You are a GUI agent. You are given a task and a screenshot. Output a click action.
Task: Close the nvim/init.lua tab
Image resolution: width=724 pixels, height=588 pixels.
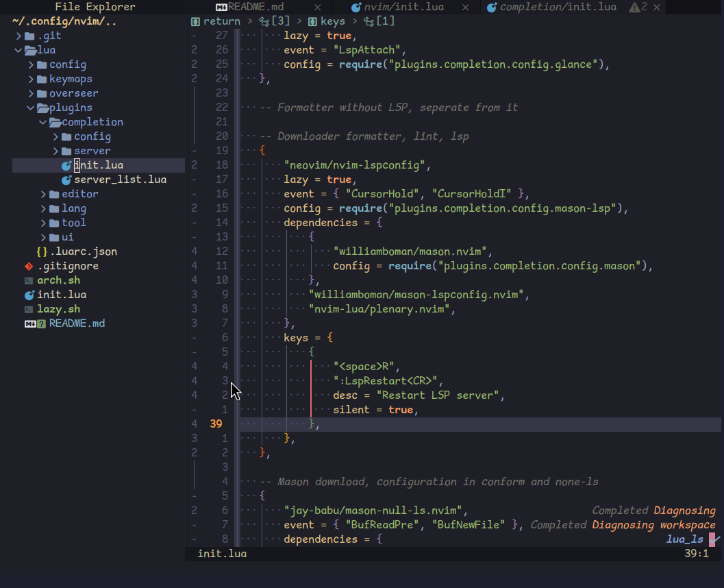466,7
